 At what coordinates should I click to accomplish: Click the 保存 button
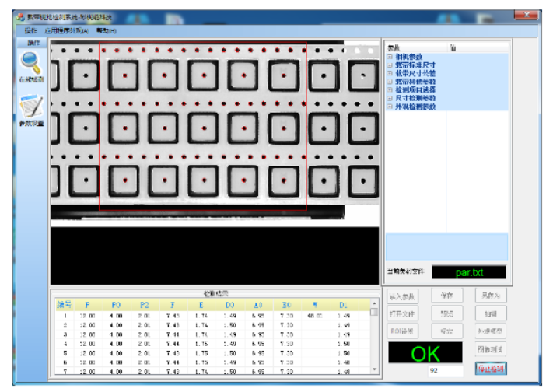coord(447,296)
